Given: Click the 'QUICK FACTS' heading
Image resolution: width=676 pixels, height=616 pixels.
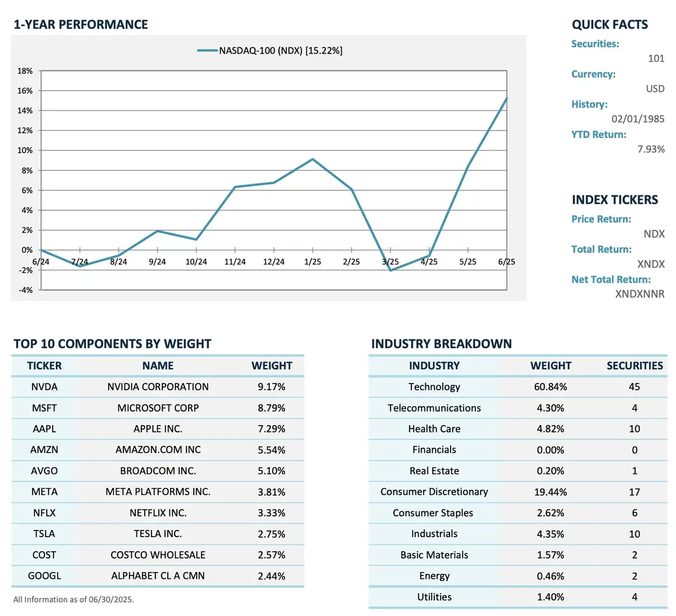Looking at the screenshot, I should (x=610, y=25).
